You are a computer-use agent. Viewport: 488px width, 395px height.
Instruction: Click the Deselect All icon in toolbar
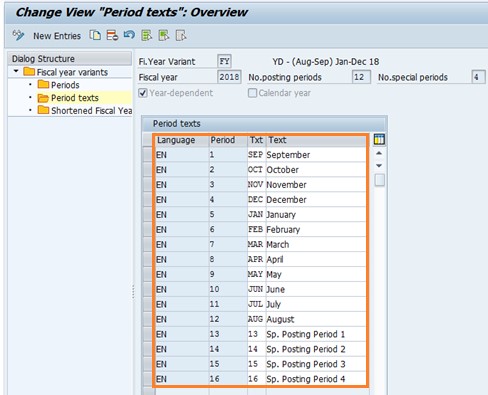point(181,35)
